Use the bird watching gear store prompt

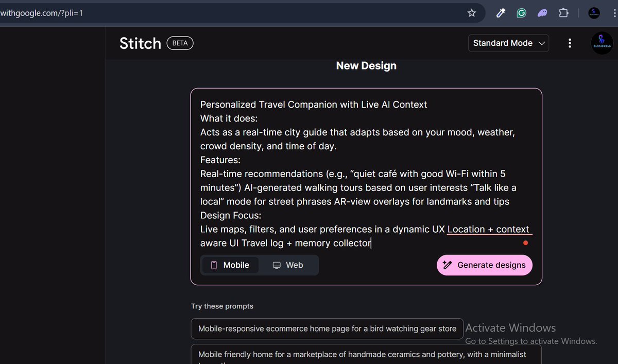[327, 328]
